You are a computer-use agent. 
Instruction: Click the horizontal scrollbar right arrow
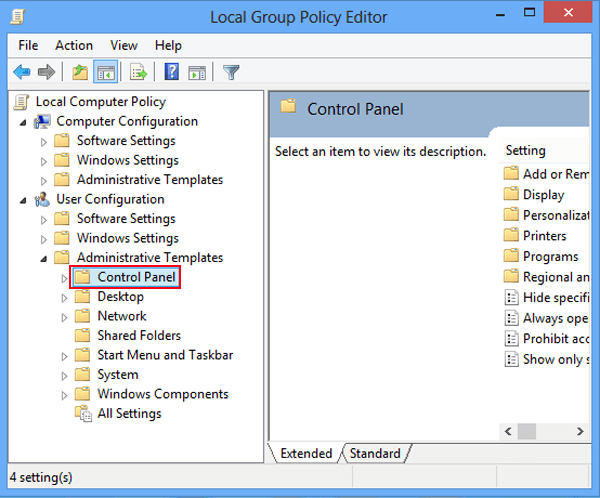[x=580, y=431]
